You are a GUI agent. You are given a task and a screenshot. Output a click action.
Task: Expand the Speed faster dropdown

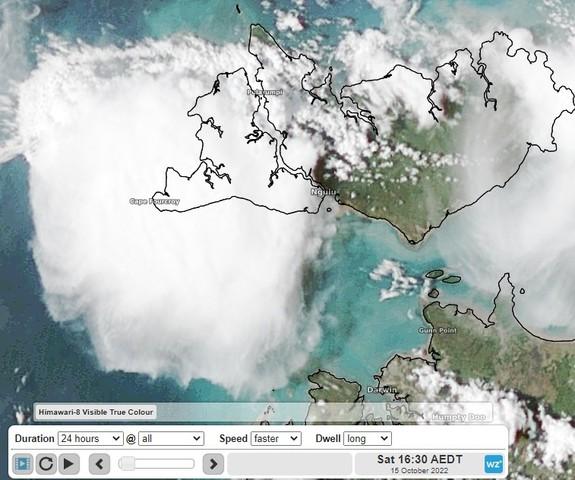(276, 439)
